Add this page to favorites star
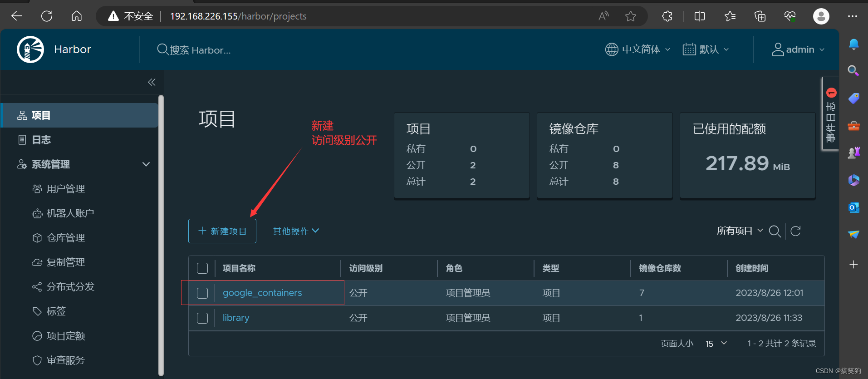This screenshot has height=379, width=868. click(x=630, y=16)
